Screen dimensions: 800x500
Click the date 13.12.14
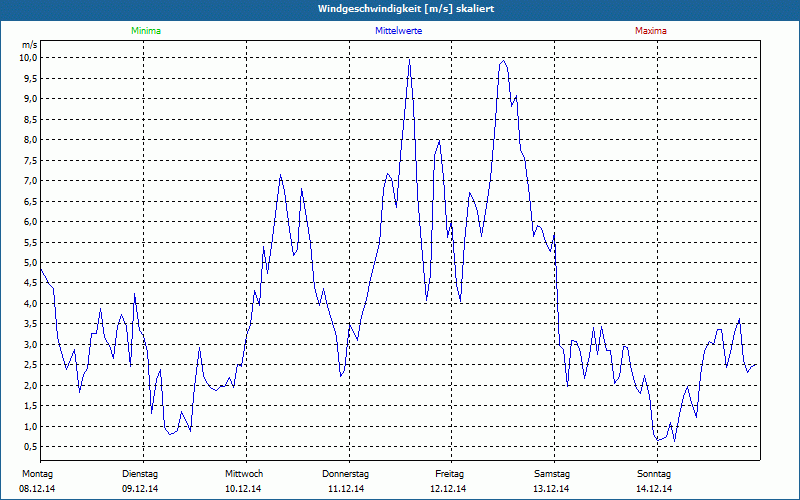[x=551, y=489]
